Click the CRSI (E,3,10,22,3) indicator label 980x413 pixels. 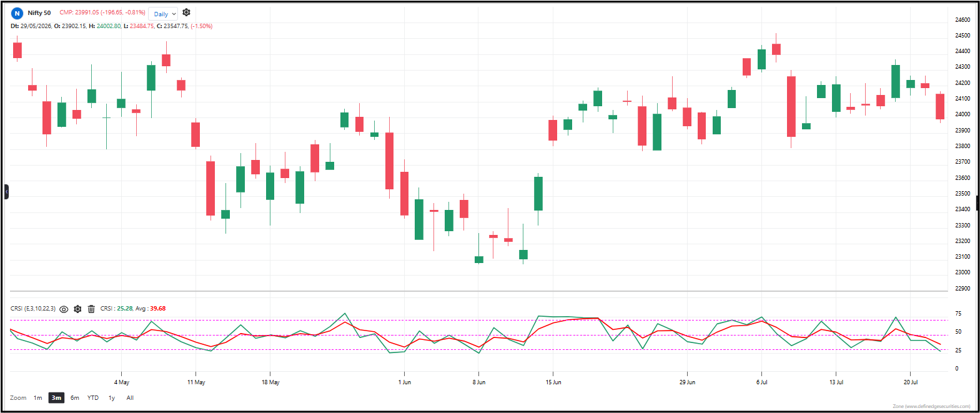click(x=33, y=309)
